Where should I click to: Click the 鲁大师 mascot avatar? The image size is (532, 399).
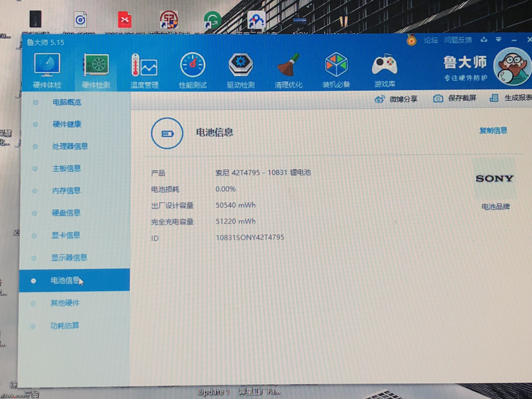[x=512, y=67]
